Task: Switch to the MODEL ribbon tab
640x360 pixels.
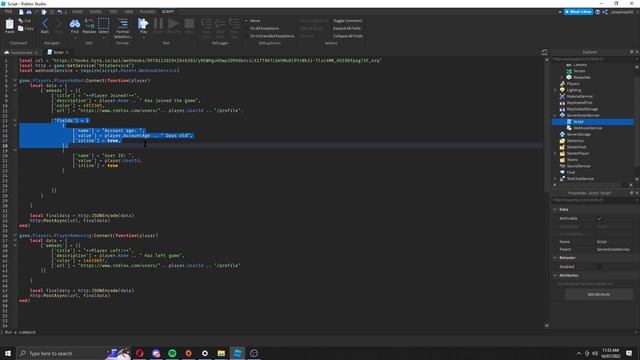Action: pos(96,12)
